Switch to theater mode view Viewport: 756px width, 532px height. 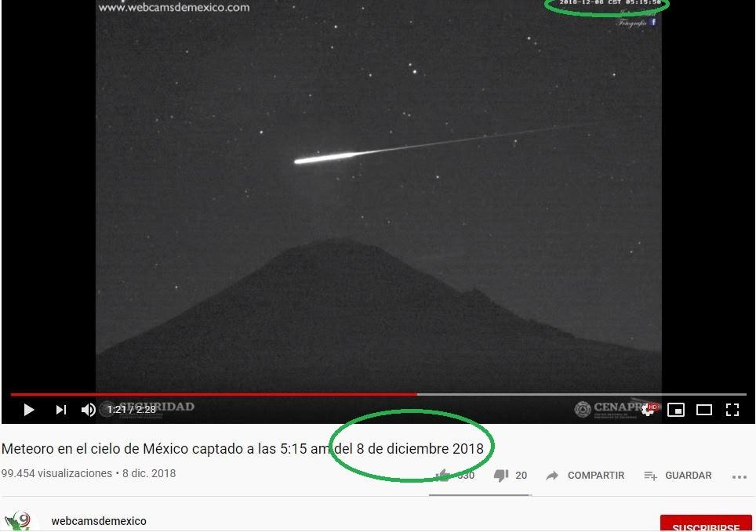(x=704, y=410)
